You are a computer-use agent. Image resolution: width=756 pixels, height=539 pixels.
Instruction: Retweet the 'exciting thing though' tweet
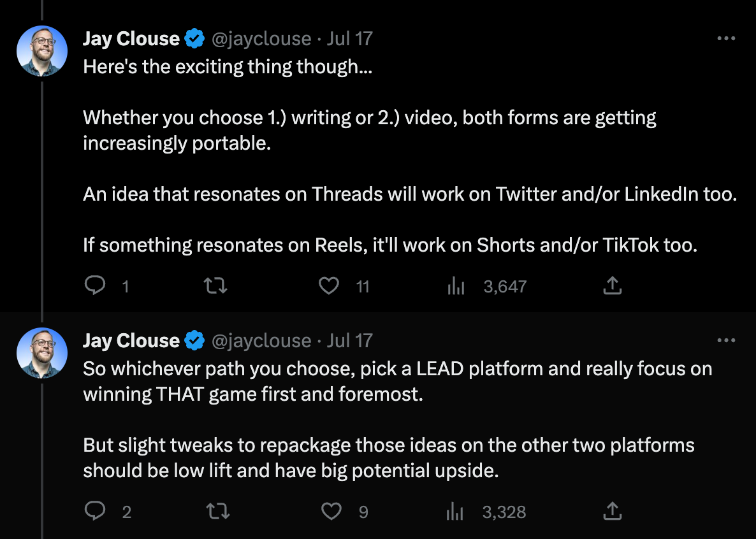pos(215,286)
